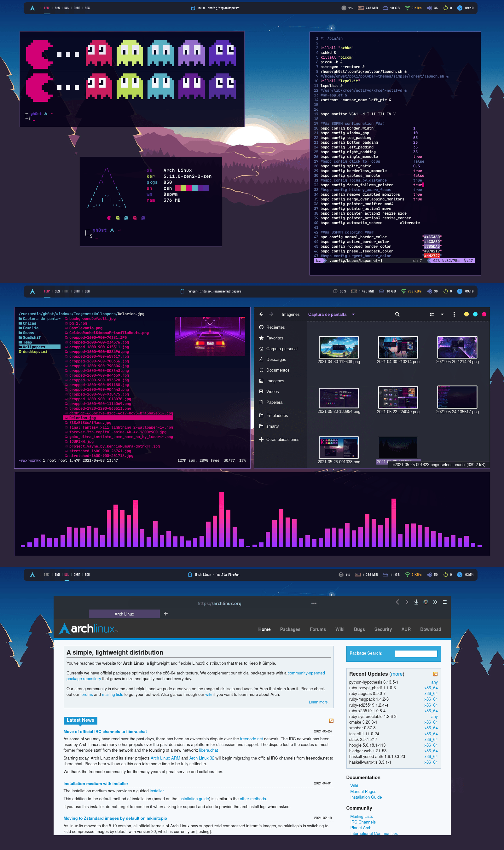Click Otras ubicaciones plus entry
Screen dimensions: 504x850
(279, 439)
